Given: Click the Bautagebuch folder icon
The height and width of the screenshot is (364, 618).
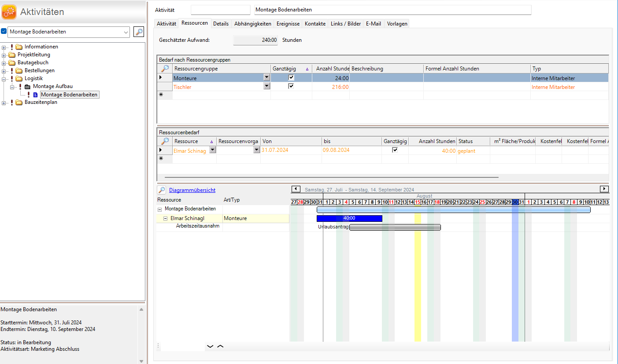Looking at the screenshot, I should 12,63.
